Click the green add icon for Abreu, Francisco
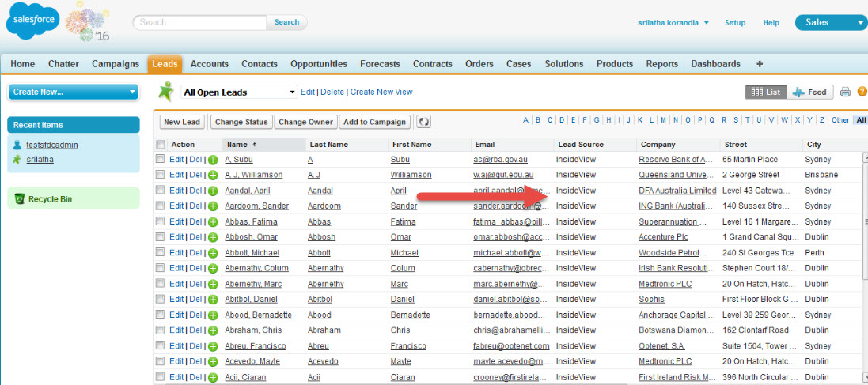868x385 pixels. click(213, 346)
